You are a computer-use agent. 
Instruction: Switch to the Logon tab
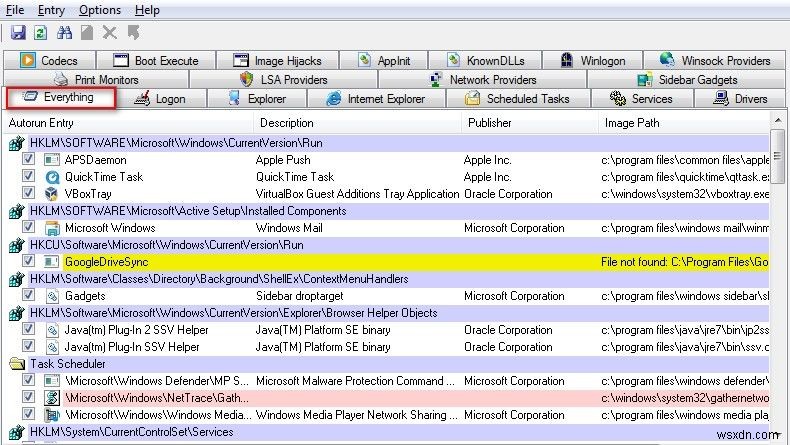coord(161,99)
